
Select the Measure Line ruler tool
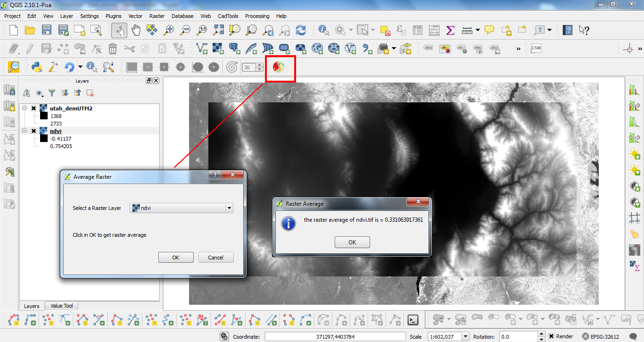coord(467,30)
